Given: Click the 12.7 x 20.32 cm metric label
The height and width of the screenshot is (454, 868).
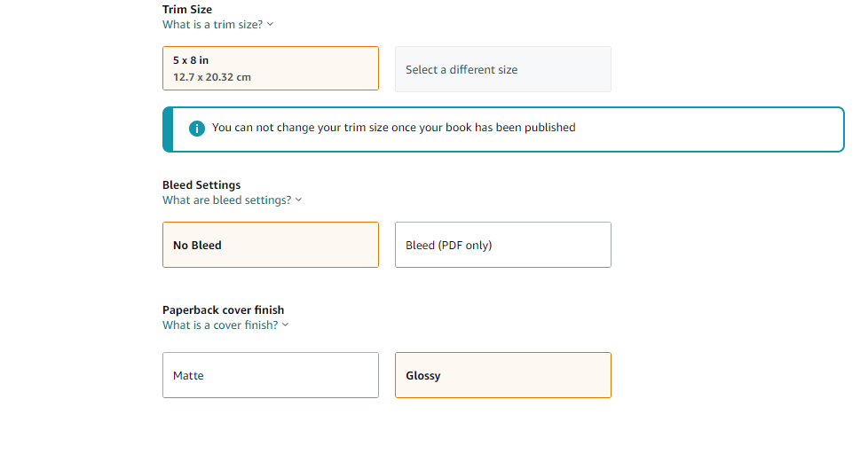Looking at the screenshot, I should coord(212,77).
